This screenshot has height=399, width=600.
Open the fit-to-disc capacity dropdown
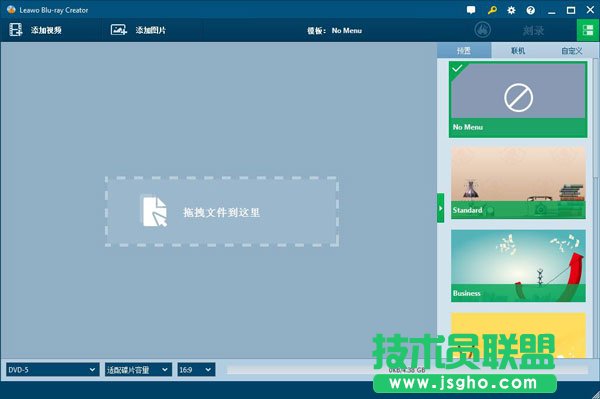coord(138,370)
